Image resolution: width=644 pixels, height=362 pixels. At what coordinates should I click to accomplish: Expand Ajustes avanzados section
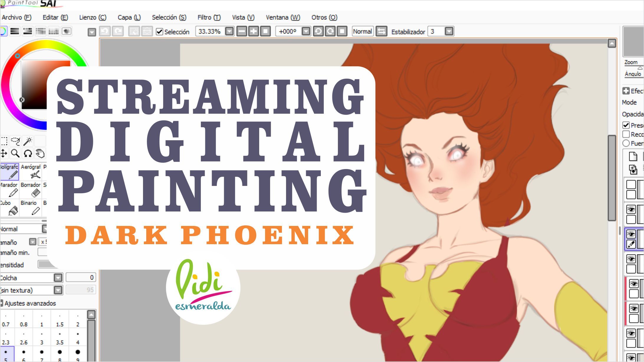coord(2,303)
